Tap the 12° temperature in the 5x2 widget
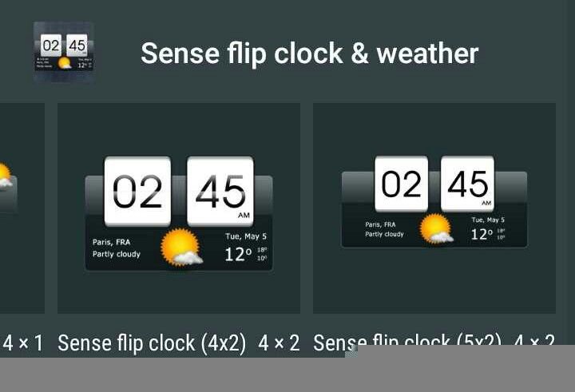The height and width of the screenshot is (392, 575). (x=482, y=234)
